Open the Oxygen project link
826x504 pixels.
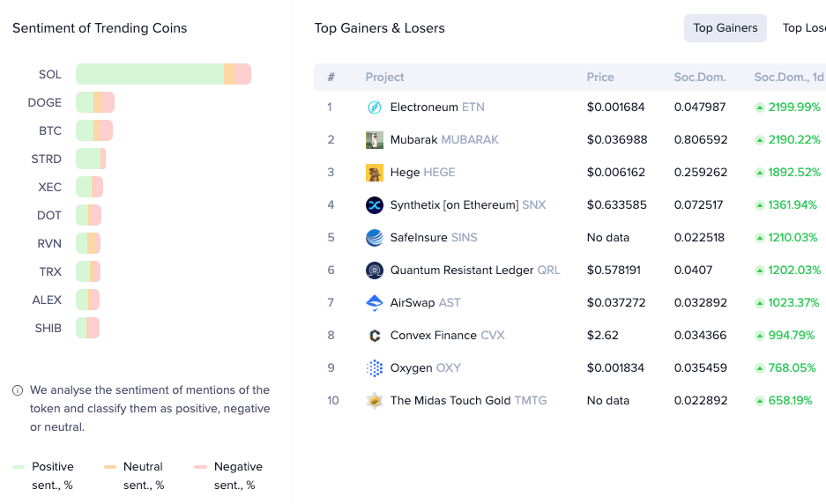click(x=426, y=367)
